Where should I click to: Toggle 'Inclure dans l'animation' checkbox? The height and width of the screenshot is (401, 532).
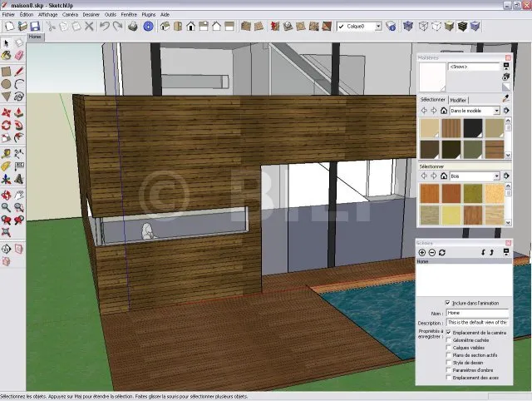tap(449, 303)
